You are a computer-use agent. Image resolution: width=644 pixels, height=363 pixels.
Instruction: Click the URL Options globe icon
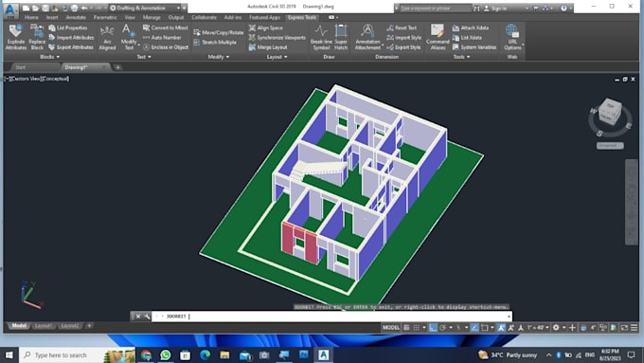[x=511, y=31]
